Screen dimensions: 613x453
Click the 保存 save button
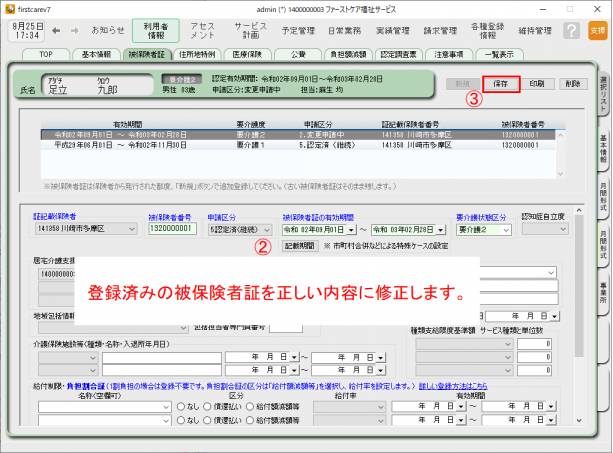tap(500, 84)
